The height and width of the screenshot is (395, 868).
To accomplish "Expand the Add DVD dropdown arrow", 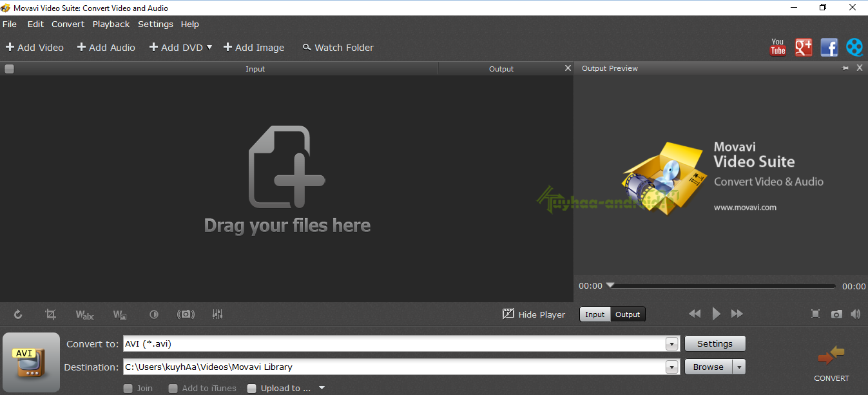I will pyautogui.click(x=209, y=47).
